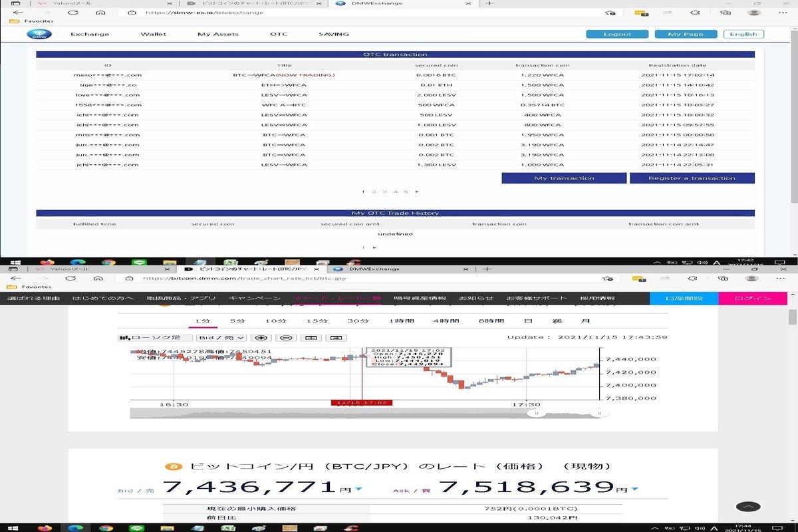Click the last chart toolbar icon after zoom

(x=336, y=338)
